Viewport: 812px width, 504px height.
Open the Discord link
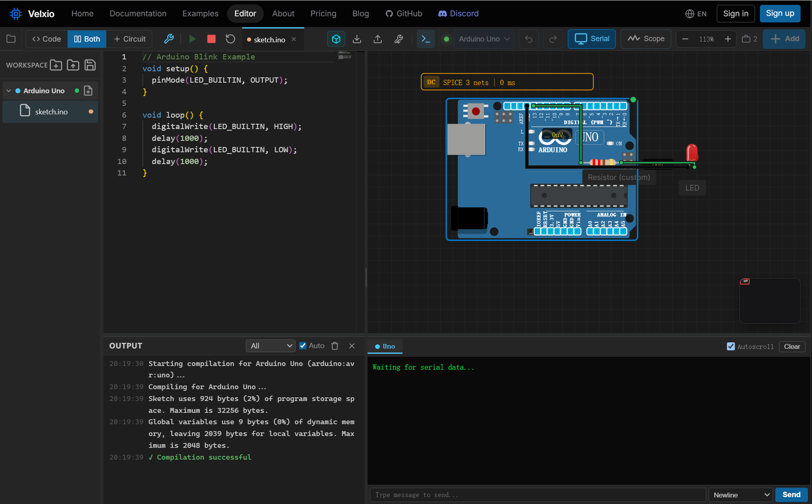pyautogui.click(x=458, y=13)
